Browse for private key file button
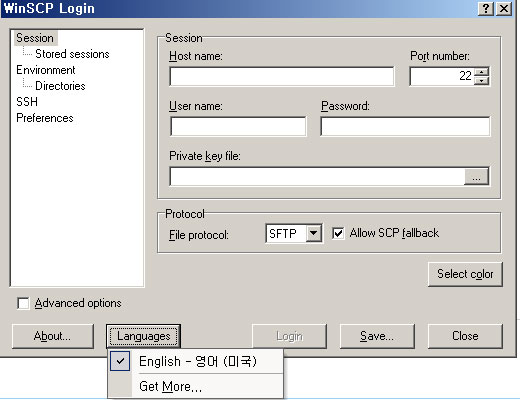520x400 pixels. coord(476,176)
